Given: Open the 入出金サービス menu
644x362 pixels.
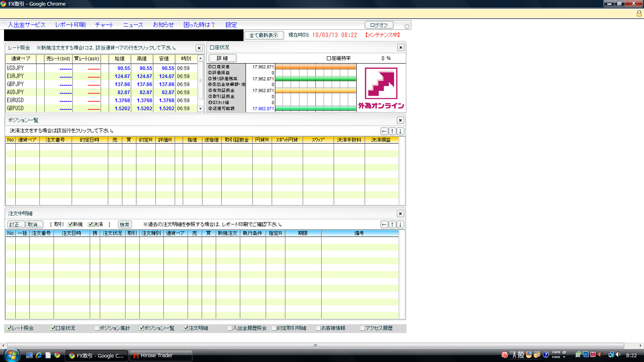Looking at the screenshot, I should coord(27,25).
